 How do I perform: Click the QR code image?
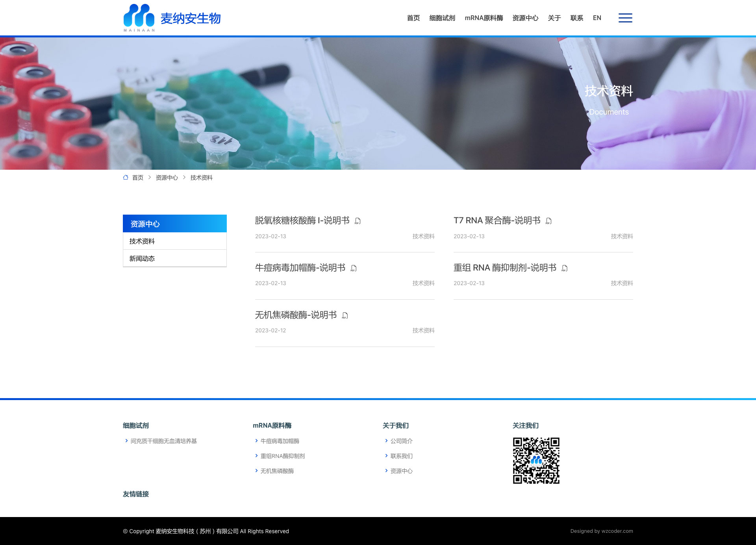coord(536,460)
